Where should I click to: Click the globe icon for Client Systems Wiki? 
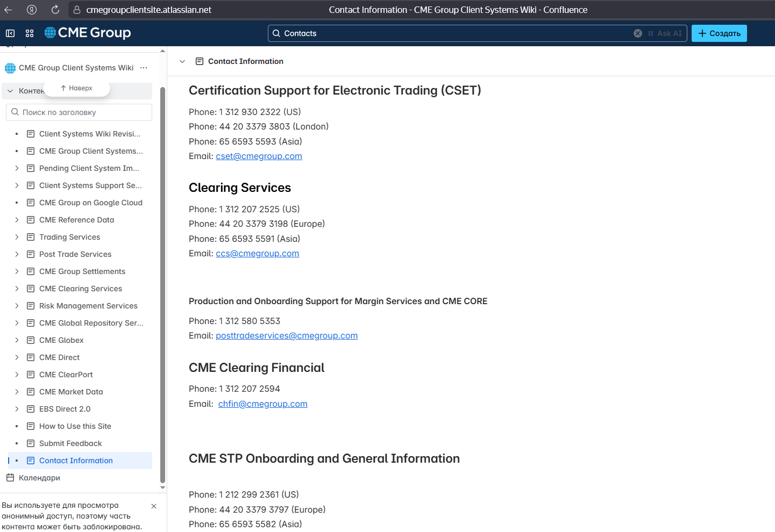tap(10, 68)
